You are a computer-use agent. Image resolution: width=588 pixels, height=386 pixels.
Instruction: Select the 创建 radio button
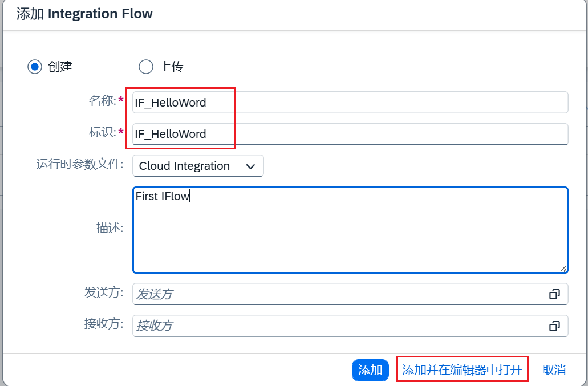coord(35,67)
